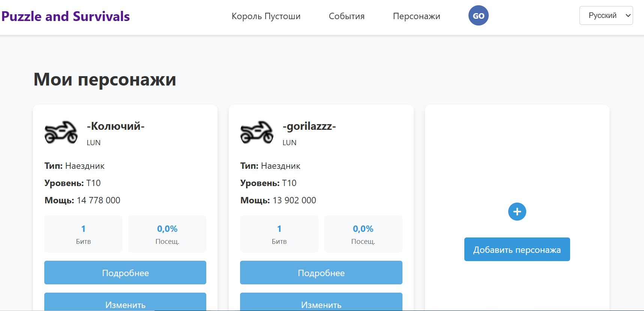
Task: Click the Мощь value 14 778 000
Action: [99, 200]
